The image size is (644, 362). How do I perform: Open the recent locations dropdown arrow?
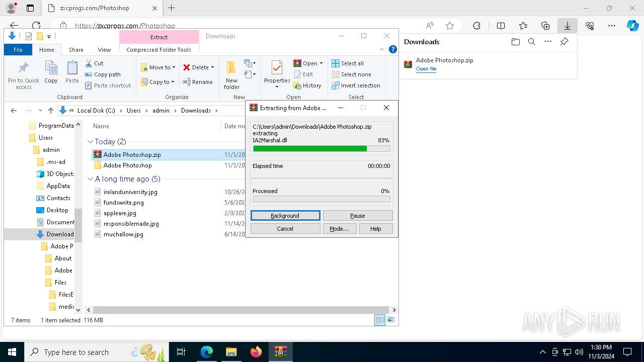coord(39,111)
